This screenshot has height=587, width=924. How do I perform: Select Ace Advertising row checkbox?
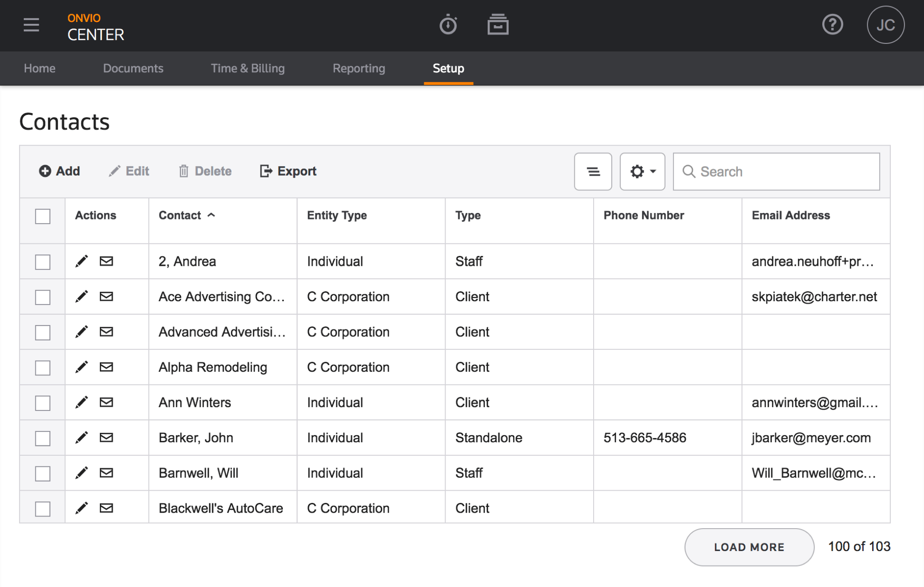click(x=42, y=297)
